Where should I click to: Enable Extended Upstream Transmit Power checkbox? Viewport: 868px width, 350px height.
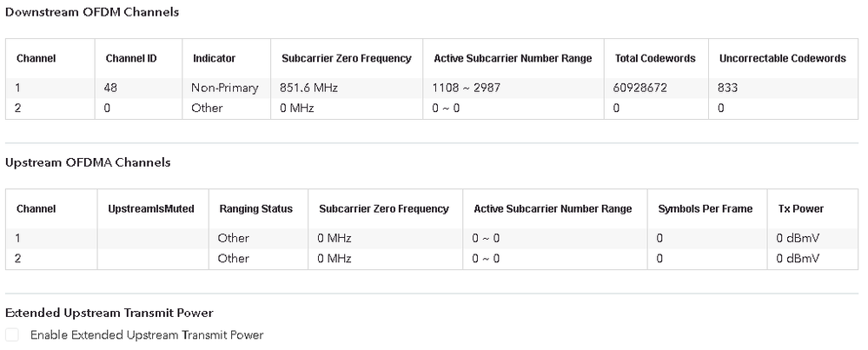click(11, 334)
